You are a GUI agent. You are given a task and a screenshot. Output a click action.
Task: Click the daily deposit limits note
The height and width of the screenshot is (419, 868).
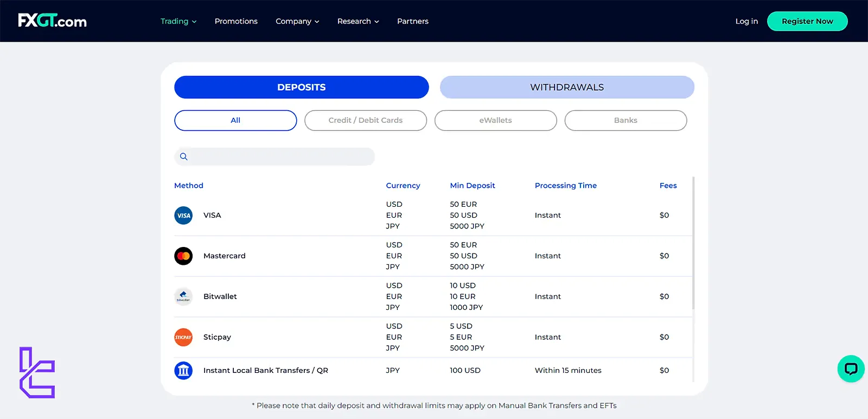point(434,406)
